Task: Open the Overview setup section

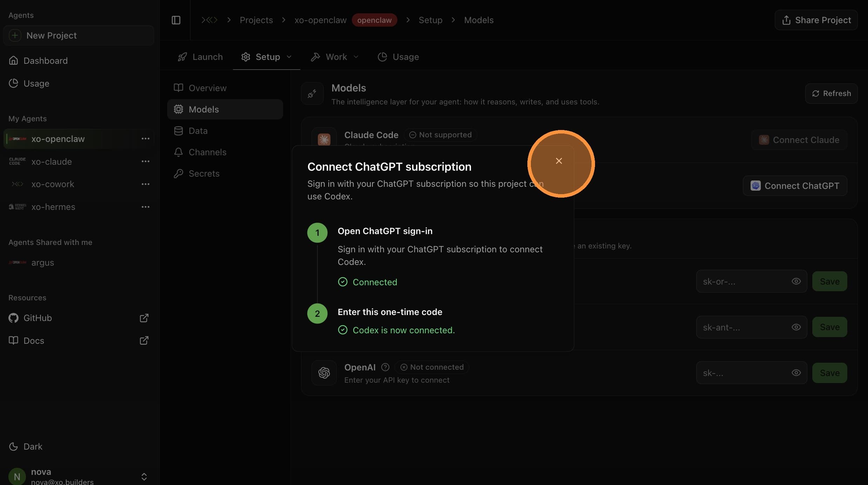Action: [x=225, y=88]
